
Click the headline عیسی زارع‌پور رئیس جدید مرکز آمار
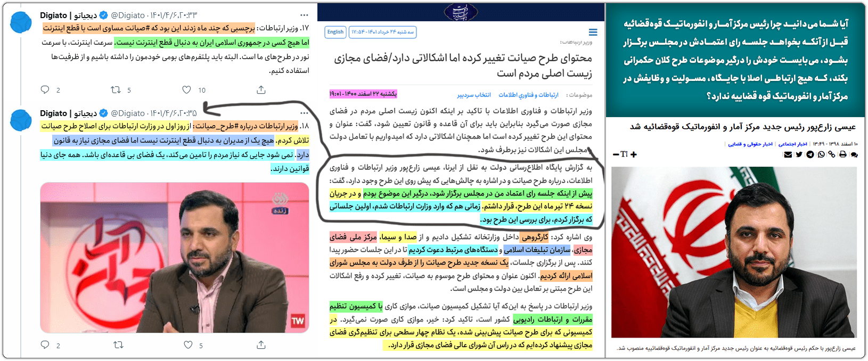742,127
